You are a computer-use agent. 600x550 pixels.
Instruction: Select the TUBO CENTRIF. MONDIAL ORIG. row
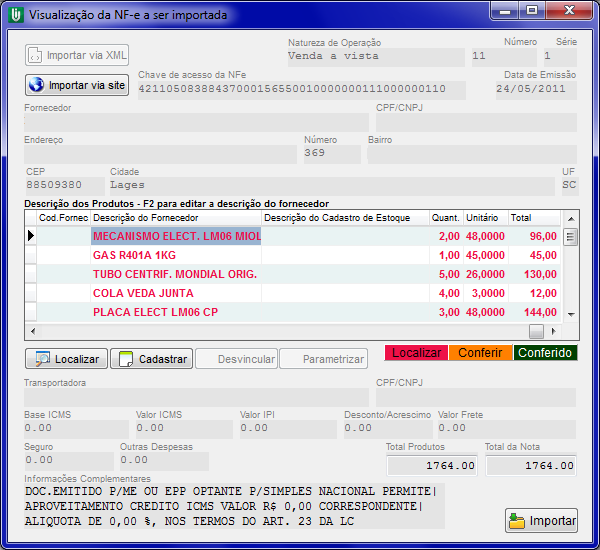(x=175, y=274)
